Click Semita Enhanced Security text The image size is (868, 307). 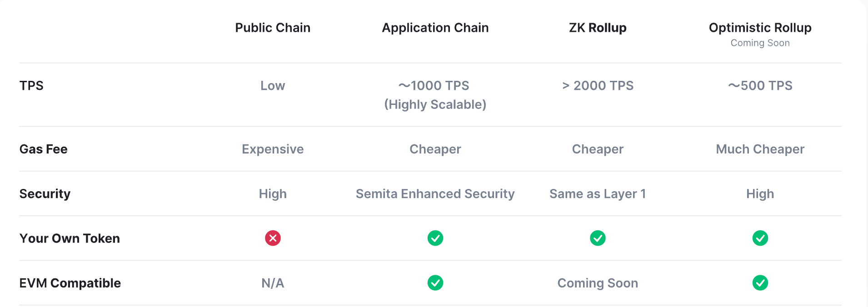(435, 194)
